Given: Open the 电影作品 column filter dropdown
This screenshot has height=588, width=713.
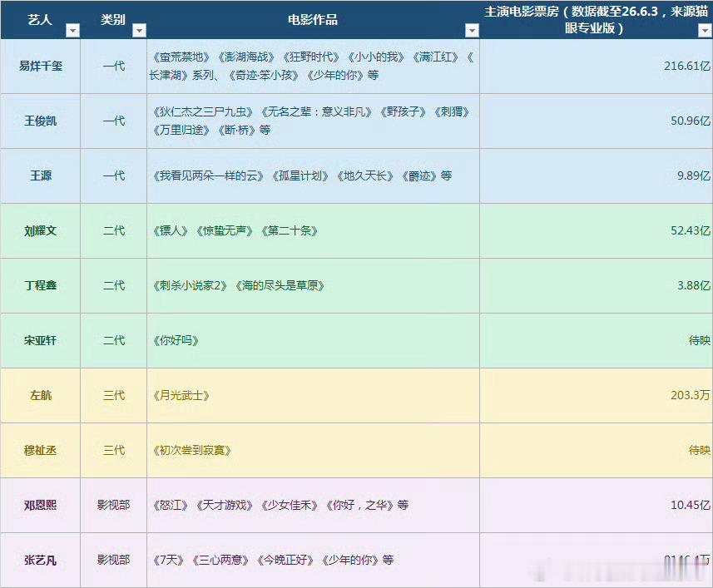Looking at the screenshot, I should (x=472, y=31).
